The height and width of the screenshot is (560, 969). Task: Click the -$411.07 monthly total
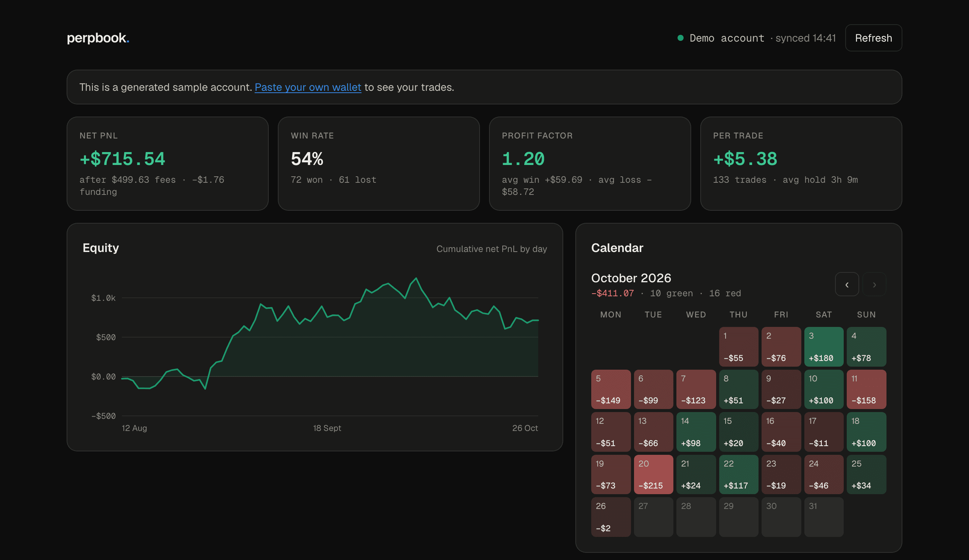coord(612,293)
